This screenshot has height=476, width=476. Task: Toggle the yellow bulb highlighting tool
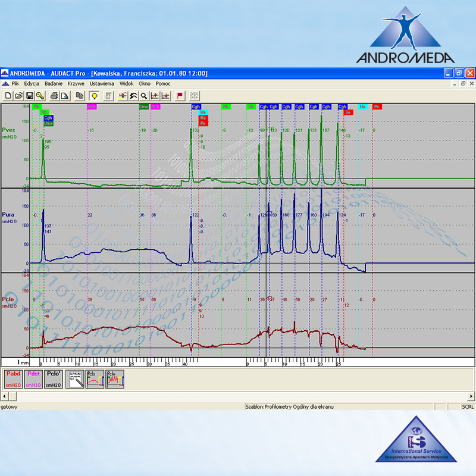click(x=93, y=96)
